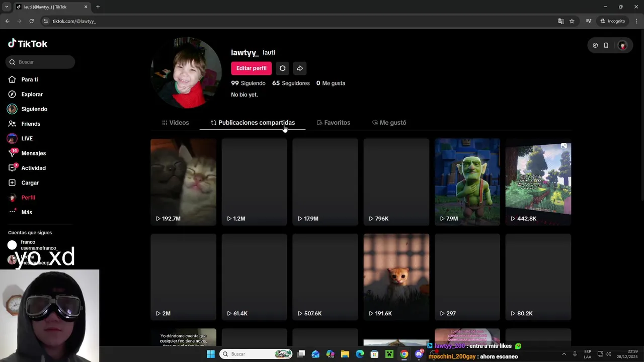Open the 99 Siguiendo list
644x362 pixels.
pos(248,83)
